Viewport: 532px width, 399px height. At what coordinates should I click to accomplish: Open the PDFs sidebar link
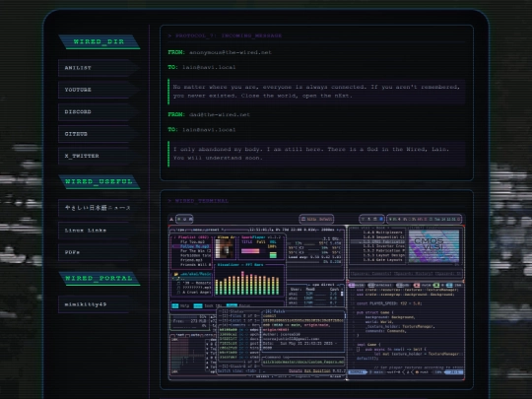pyautogui.click(x=99, y=252)
